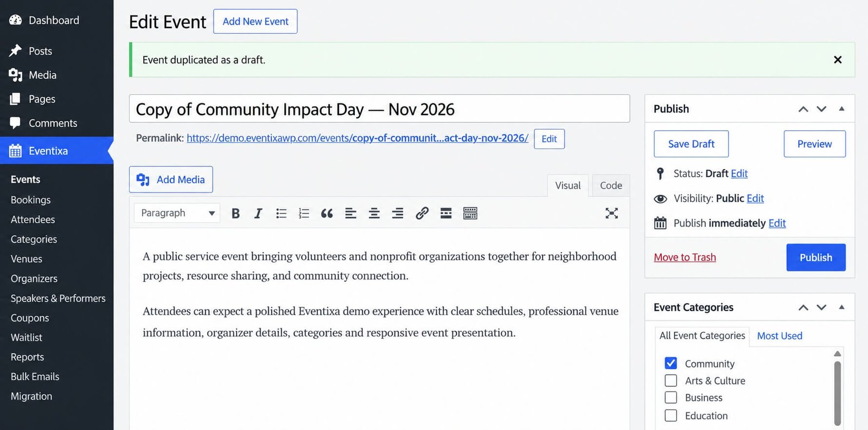The width and height of the screenshot is (868, 430).
Task: Select All Event Categories tab
Action: click(703, 336)
